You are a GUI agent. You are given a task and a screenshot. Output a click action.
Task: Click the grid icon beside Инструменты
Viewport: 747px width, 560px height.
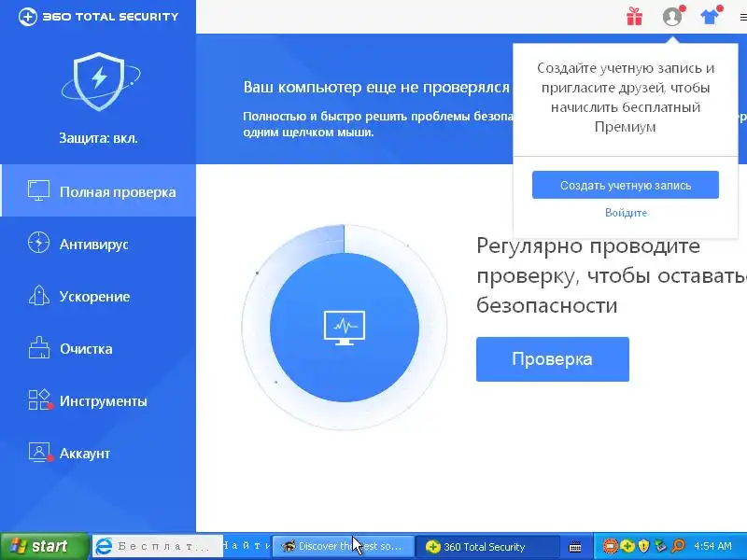[x=39, y=400]
